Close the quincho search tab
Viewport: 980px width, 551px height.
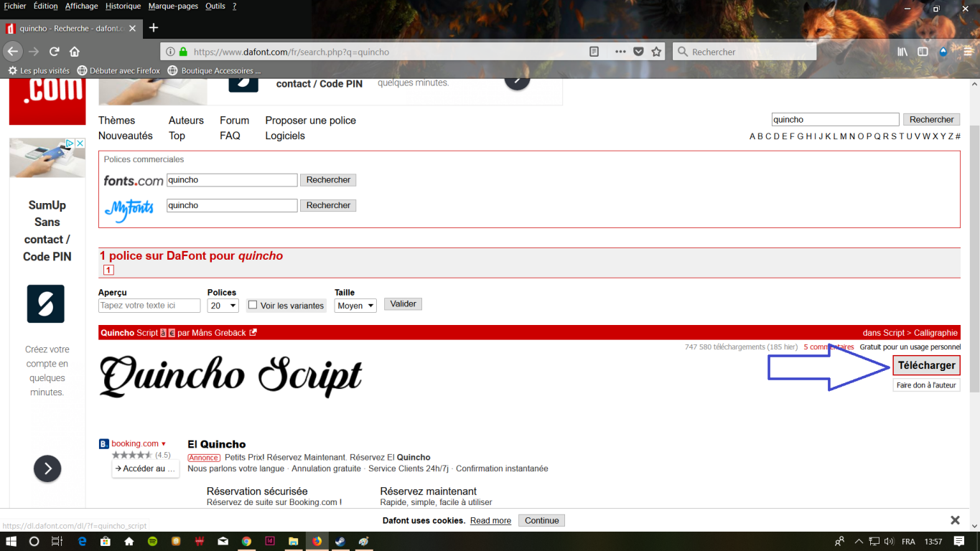[132, 29]
